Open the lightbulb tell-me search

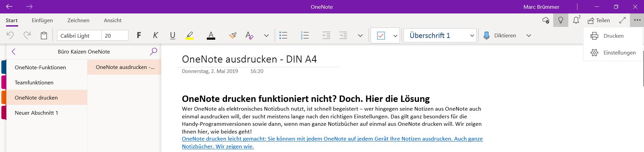561,21
